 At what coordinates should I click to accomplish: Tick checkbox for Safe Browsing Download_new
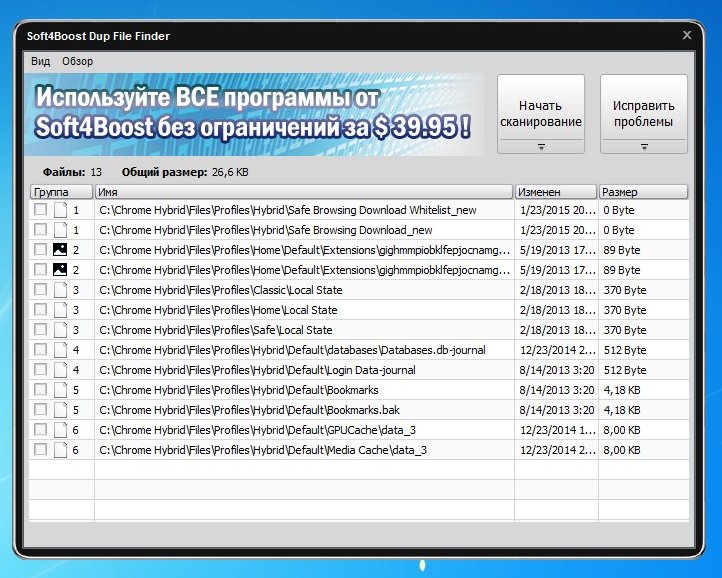point(41,229)
